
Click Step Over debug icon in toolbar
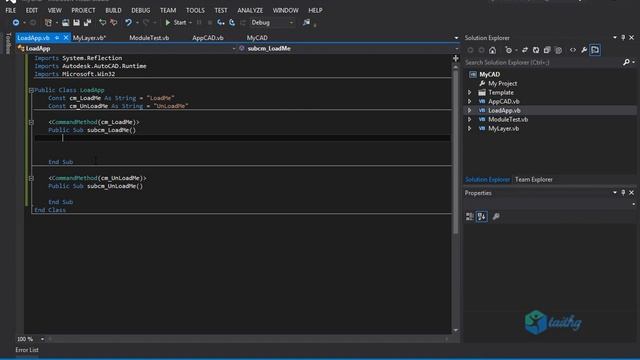pos(232,23)
